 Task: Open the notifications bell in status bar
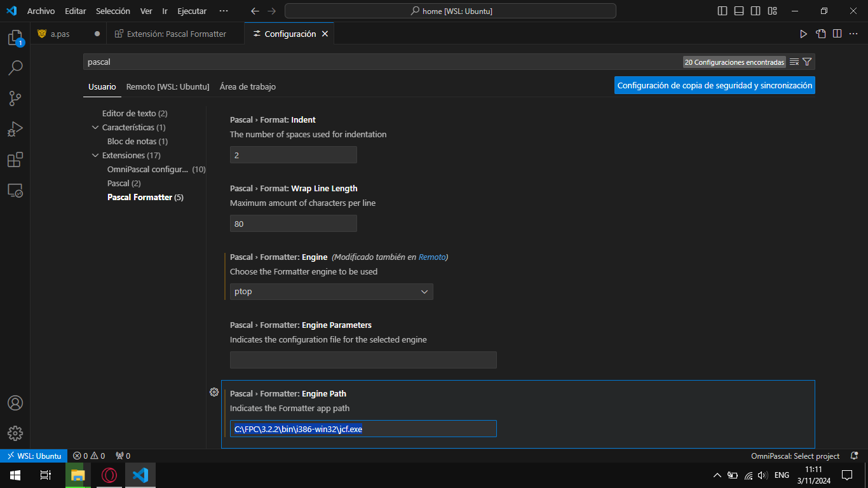coord(853,456)
